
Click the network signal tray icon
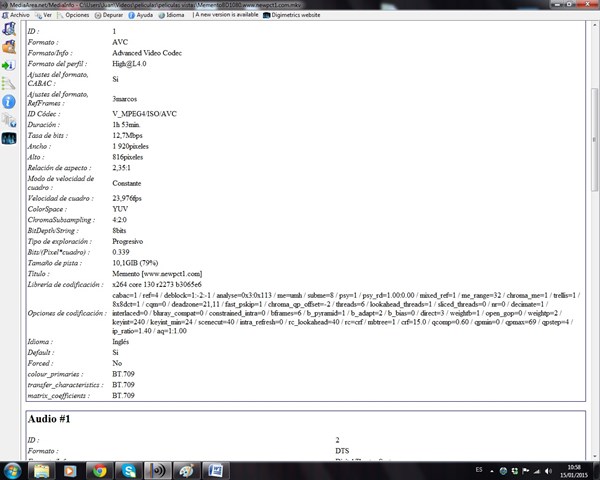point(537,471)
